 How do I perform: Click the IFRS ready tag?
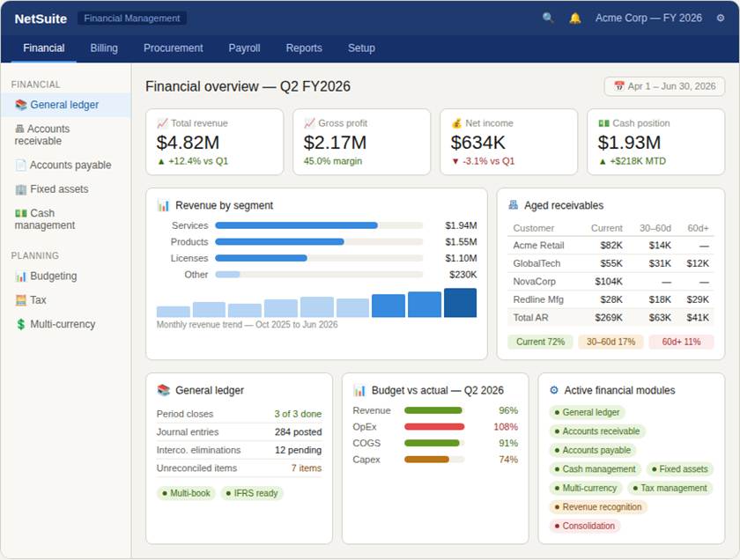coord(252,493)
